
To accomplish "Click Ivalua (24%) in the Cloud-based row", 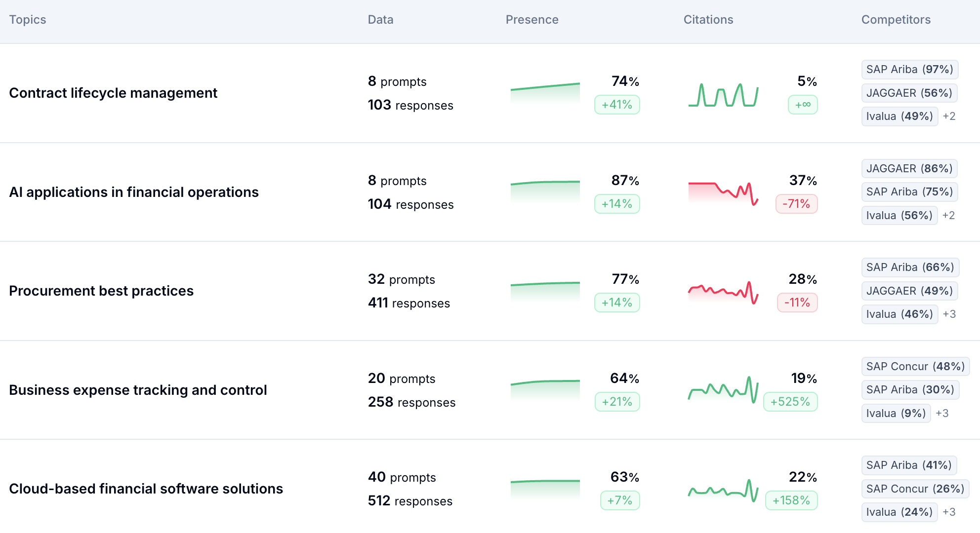I will click(x=899, y=512).
